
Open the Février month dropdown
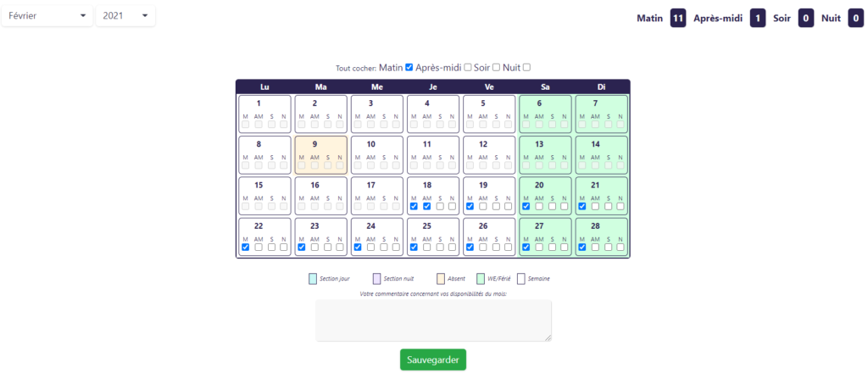[x=47, y=16]
